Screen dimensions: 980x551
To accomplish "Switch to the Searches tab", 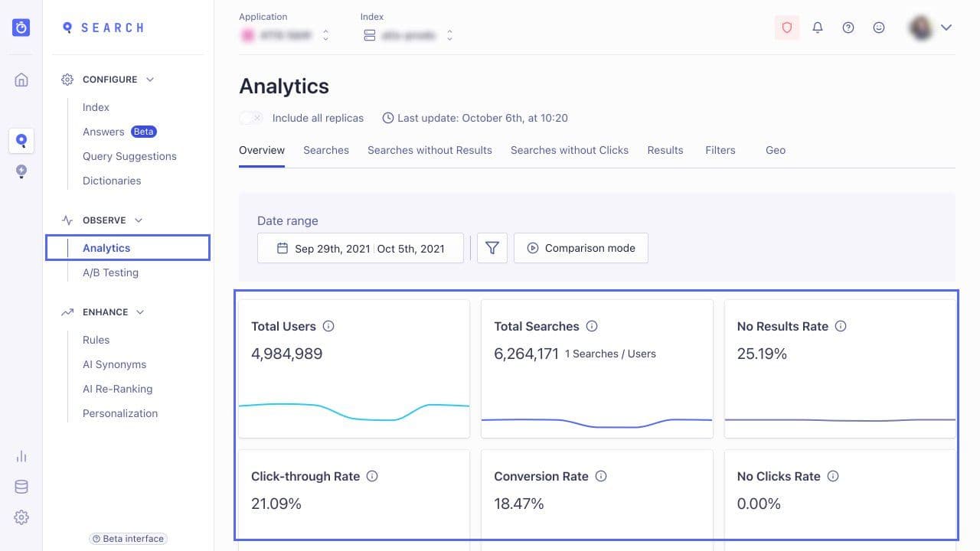I will 326,150.
